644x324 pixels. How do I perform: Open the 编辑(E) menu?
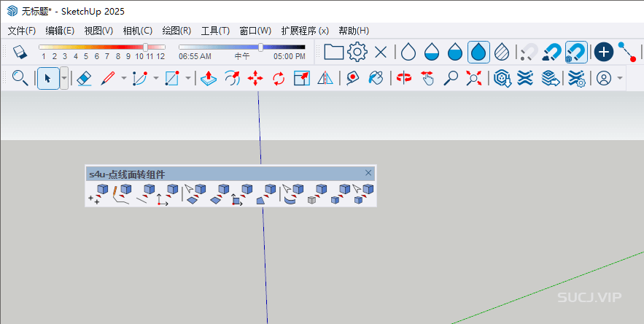60,31
